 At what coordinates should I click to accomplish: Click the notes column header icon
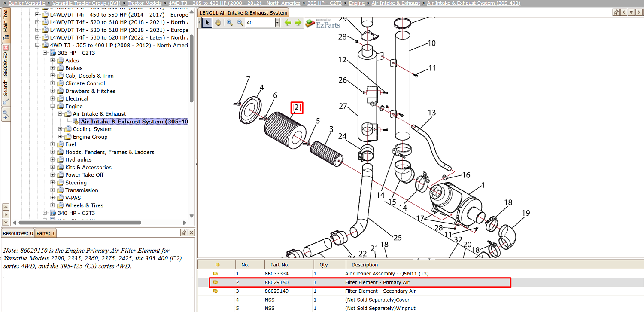pyautogui.click(x=217, y=265)
